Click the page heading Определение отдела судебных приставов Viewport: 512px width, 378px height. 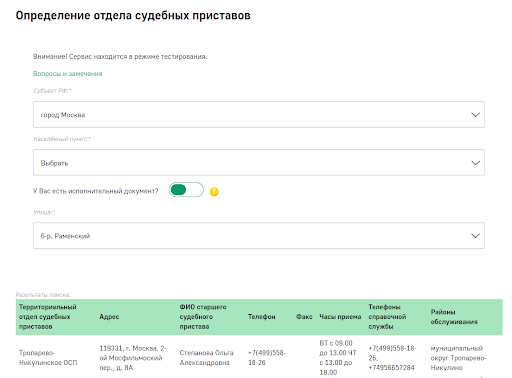click(x=133, y=16)
